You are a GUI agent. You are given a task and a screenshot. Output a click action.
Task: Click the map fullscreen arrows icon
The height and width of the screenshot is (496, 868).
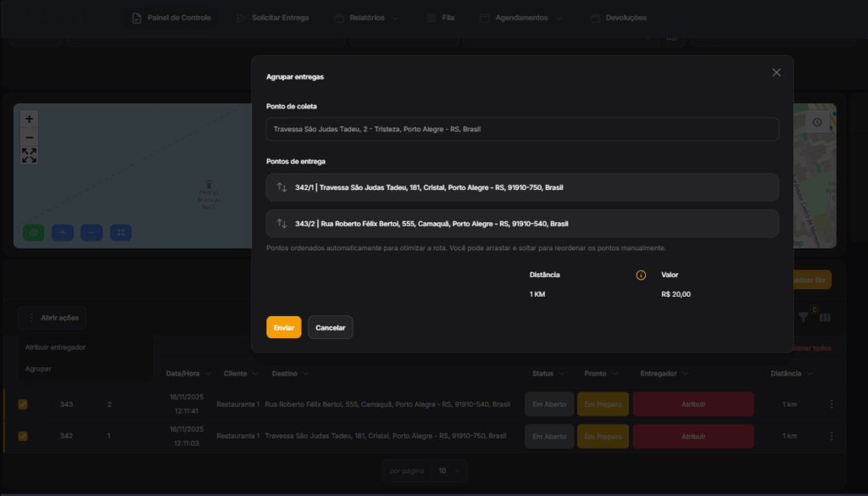pyautogui.click(x=30, y=155)
